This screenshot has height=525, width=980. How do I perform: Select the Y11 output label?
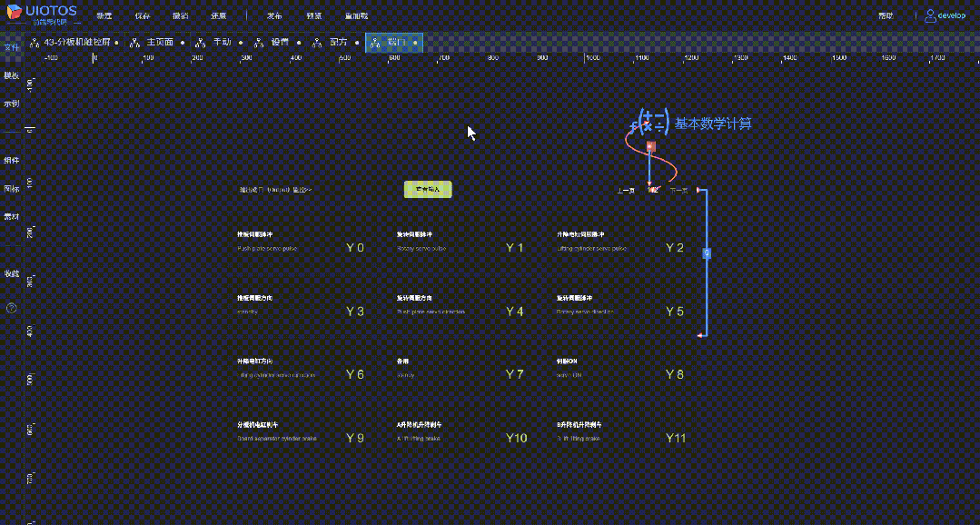676,438
